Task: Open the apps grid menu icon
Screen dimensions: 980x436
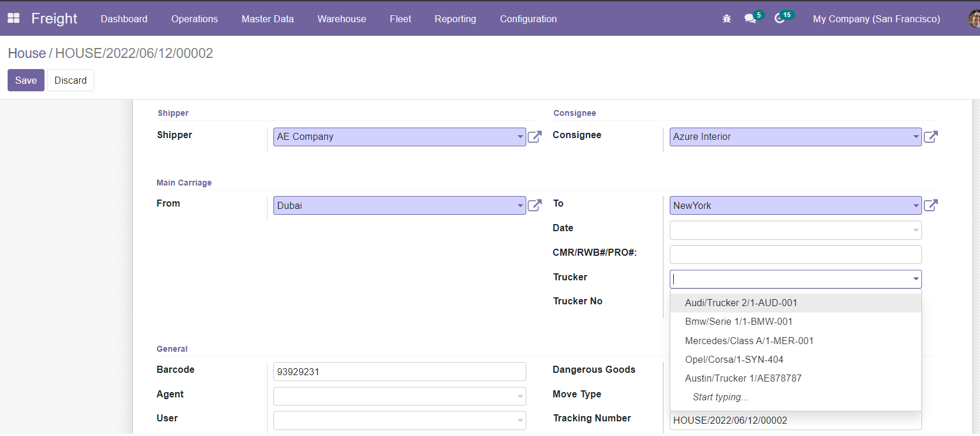Action: click(13, 18)
